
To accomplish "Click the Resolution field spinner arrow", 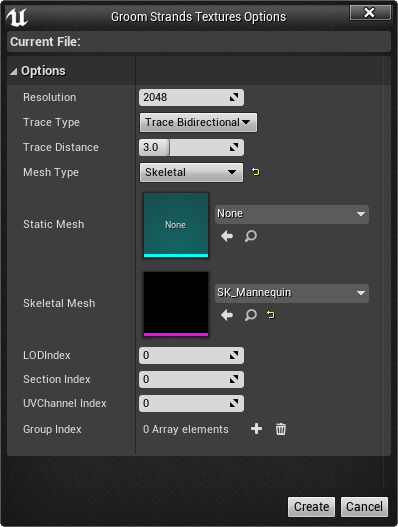I will (234, 97).
